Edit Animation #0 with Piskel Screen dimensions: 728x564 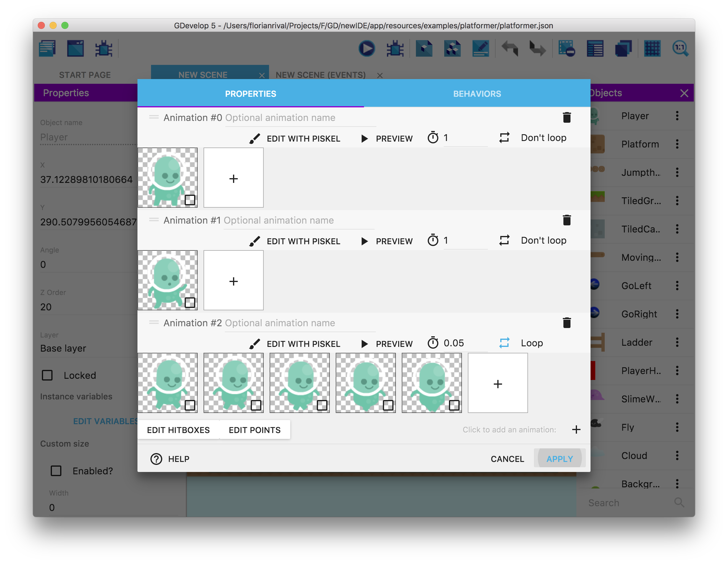(x=295, y=138)
